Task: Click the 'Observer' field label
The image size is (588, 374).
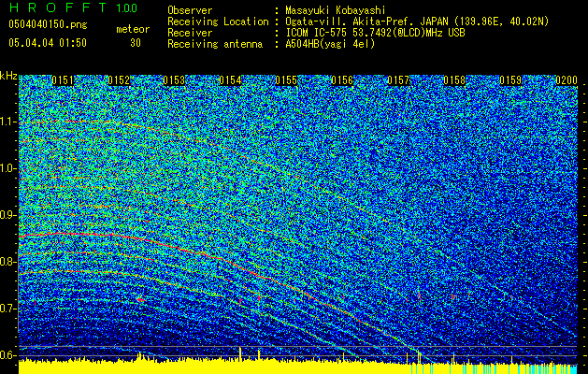Action: (190, 10)
